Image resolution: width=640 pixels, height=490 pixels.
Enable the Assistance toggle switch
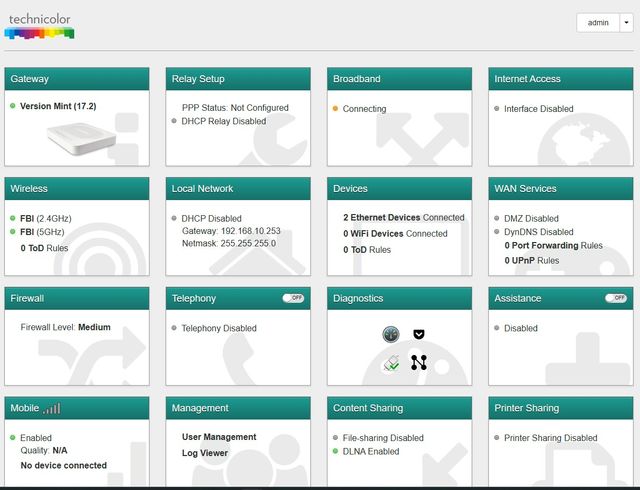[x=616, y=298]
